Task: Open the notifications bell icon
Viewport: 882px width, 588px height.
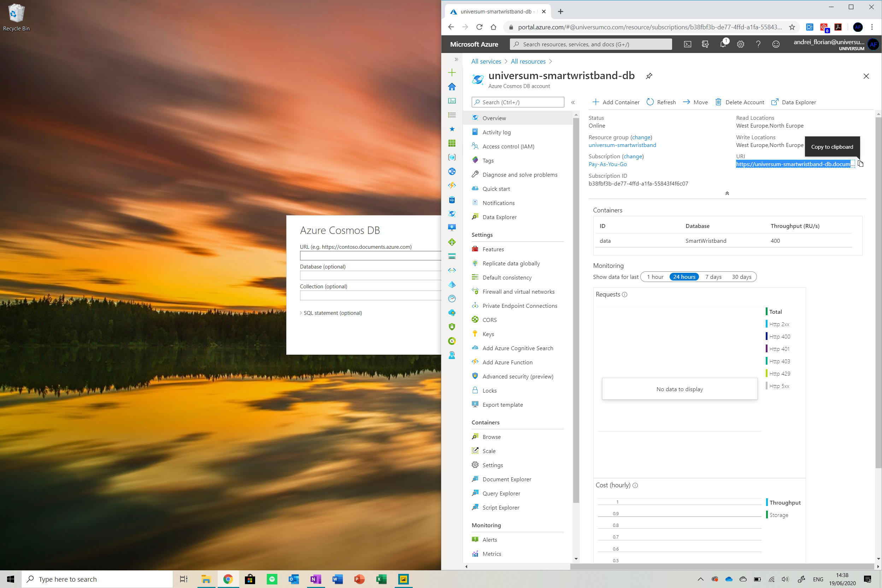Action: [723, 44]
